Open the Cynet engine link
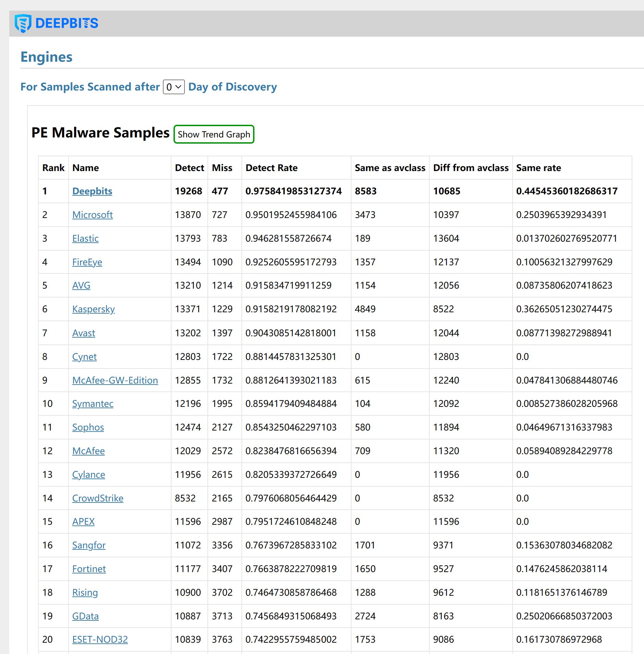Screen dimensions: 644x654 pos(84,357)
